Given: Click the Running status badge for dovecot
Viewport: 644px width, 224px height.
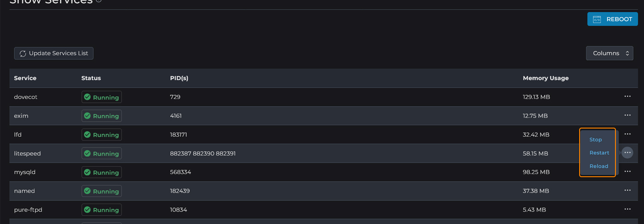Looking at the screenshot, I should pos(102,97).
